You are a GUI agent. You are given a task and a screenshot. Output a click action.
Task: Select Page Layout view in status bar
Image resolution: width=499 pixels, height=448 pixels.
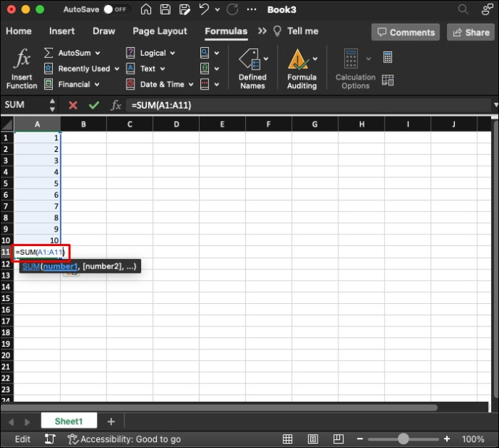(313, 439)
